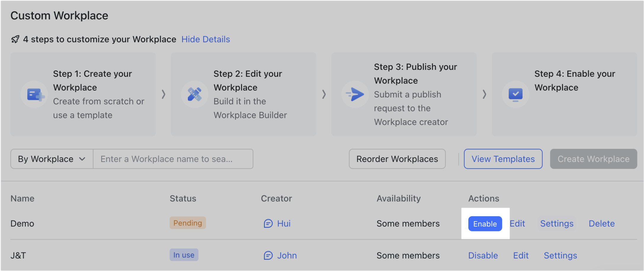Disable the J&T workplace
This screenshot has height=271, width=644.
[483, 255]
